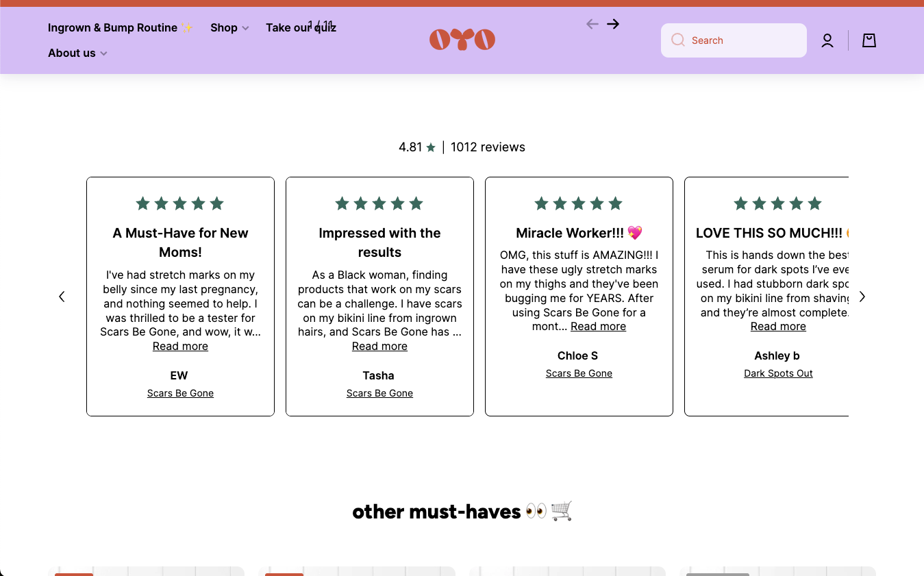The image size is (924, 576).
Task: Click reviewer name Chloe S
Action: tap(577, 355)
